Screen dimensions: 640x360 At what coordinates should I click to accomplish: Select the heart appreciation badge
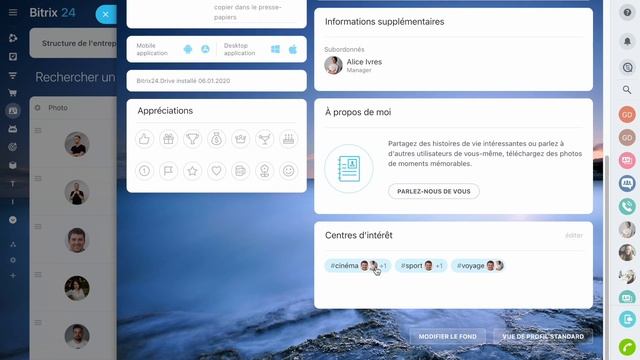216,171
